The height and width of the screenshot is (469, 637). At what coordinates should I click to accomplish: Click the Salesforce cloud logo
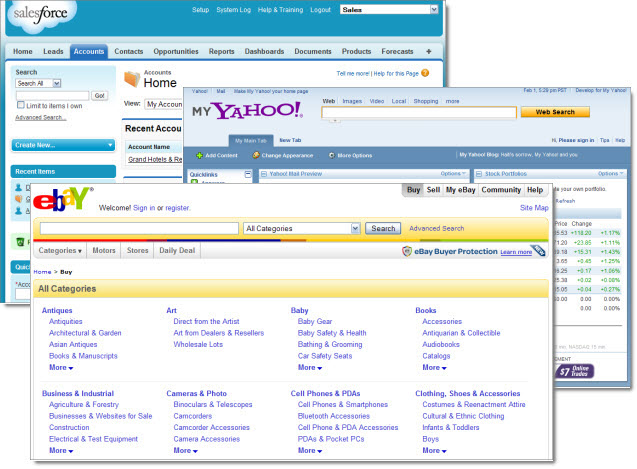pos(40,15)
